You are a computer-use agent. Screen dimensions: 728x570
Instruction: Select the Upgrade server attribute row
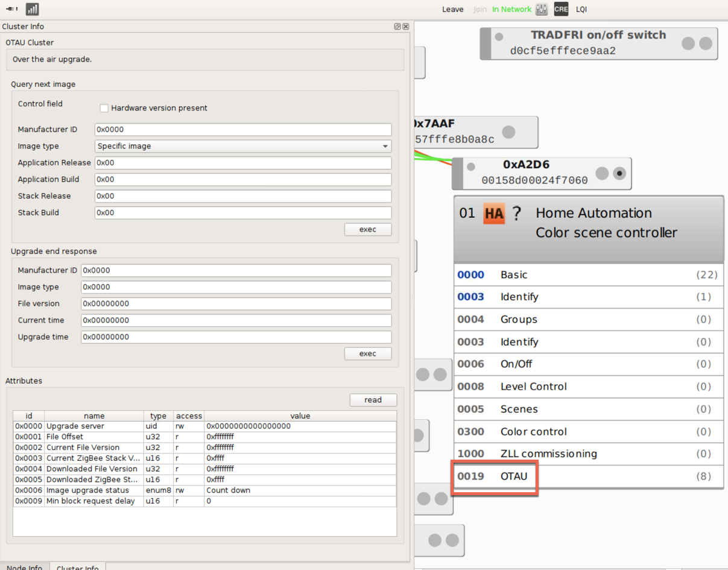(x=204, y=426)
